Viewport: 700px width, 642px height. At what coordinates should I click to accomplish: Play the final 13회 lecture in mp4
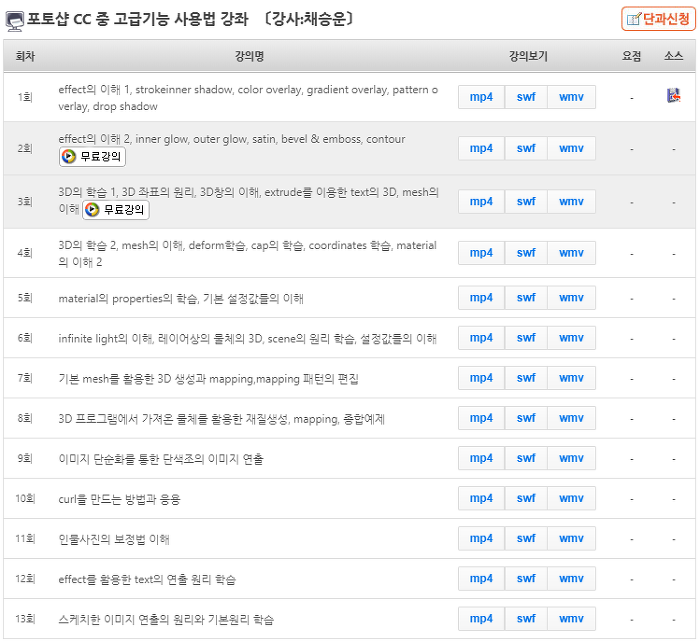tap(481, 619)
